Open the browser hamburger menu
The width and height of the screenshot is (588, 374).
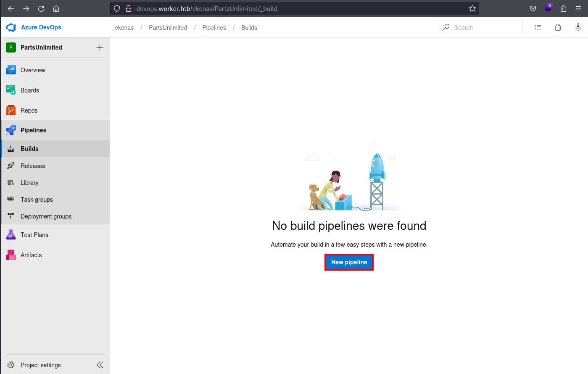tap(578, 8)
